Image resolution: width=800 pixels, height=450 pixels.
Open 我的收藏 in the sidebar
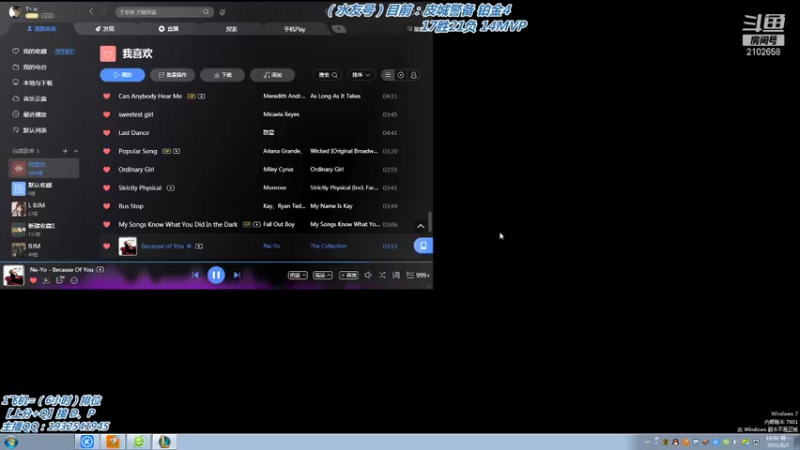click(35, 51)
